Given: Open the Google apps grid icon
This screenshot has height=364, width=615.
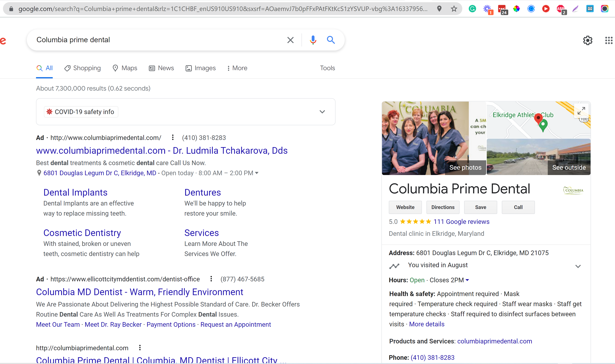Looking at the screenshot, I should 609,40.
